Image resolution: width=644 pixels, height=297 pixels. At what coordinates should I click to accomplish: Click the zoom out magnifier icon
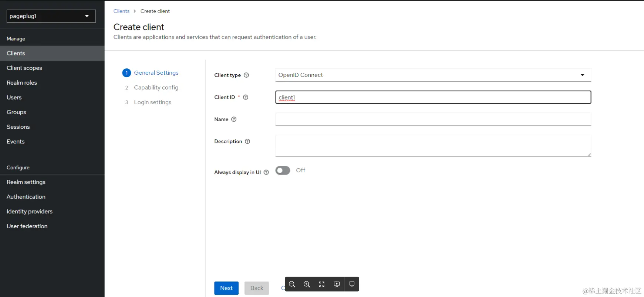point(292,284)
